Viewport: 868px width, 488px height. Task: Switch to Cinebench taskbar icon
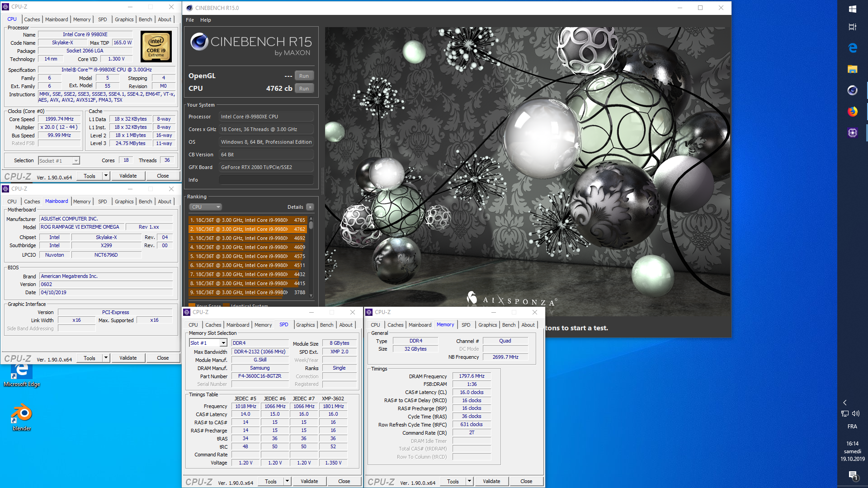click(852, 90)
